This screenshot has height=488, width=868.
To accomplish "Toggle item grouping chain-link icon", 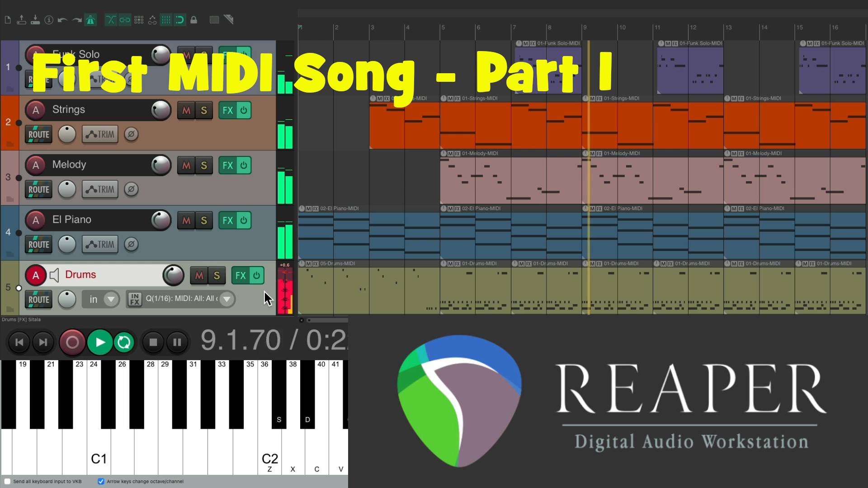I will coord(125,20).
